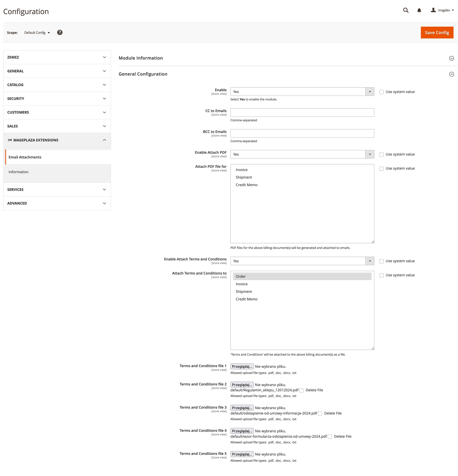Tick Delete File for Regulamin_sklepu_12012024.pdf

click(x=302, y=390)
